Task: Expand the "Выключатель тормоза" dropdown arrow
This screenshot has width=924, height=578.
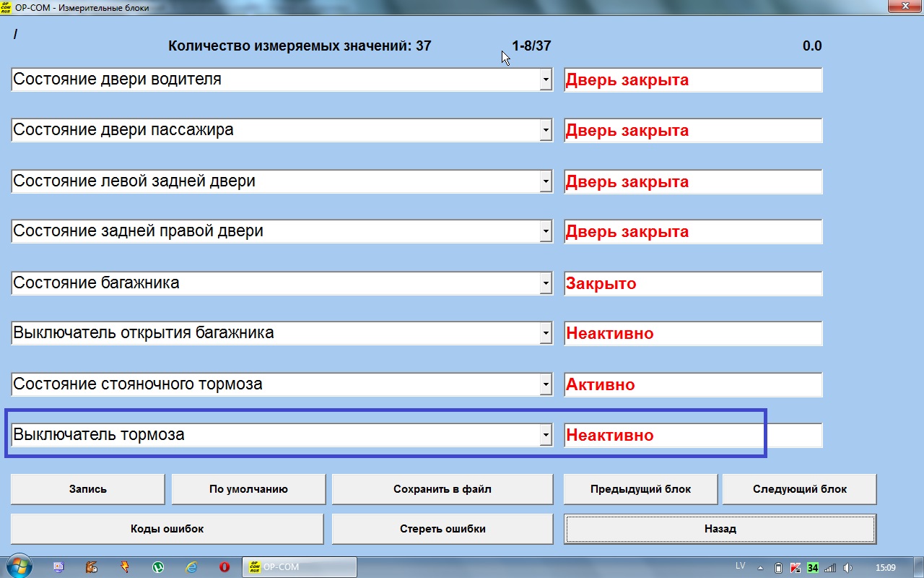Action: (546, 435)
